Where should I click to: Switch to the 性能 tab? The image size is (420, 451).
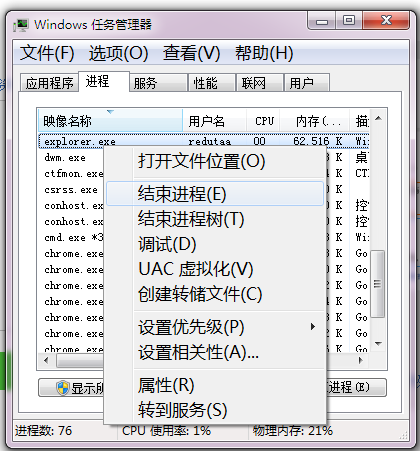coord(212,83)
